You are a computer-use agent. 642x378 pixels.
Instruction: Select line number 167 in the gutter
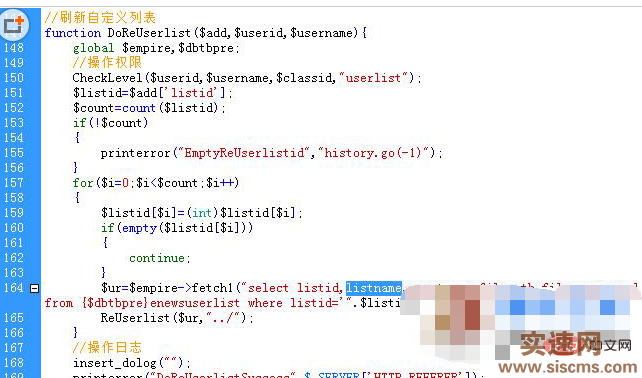click(14, 348)
